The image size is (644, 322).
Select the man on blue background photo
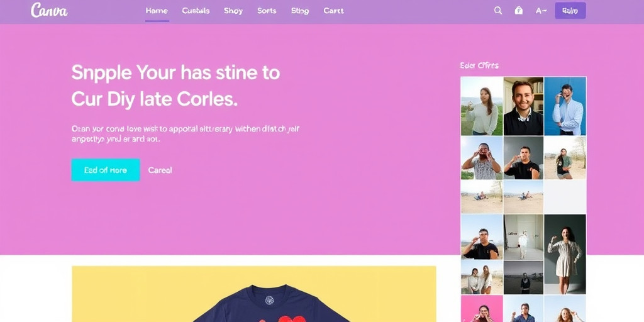tap(565, 106)
